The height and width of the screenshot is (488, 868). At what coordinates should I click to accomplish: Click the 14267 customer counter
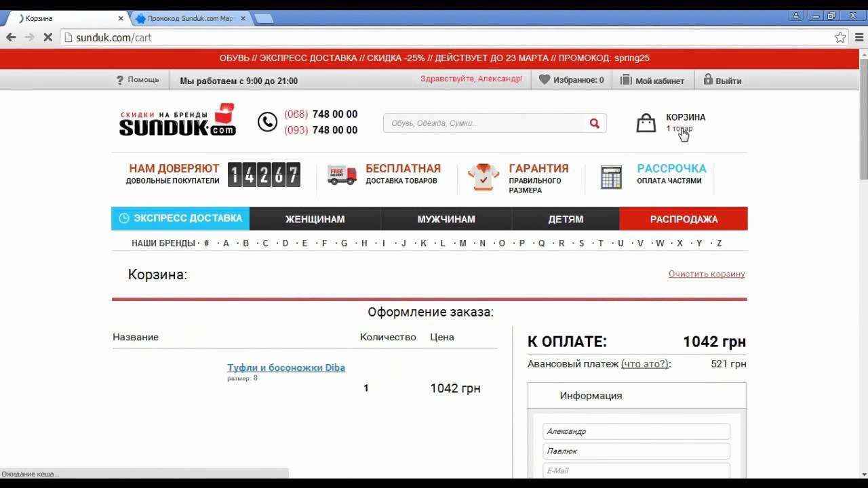[x=264, y=175]
